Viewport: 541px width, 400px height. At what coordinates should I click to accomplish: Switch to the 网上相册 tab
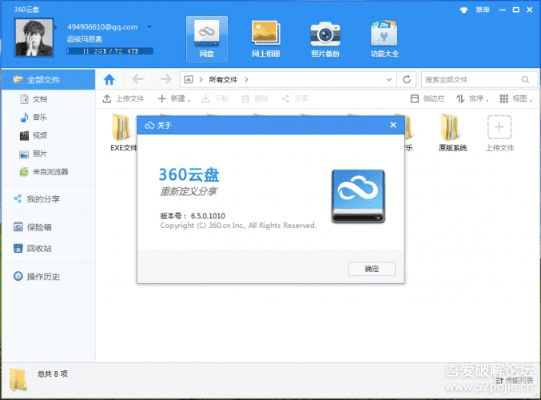(x=266, y=39)
